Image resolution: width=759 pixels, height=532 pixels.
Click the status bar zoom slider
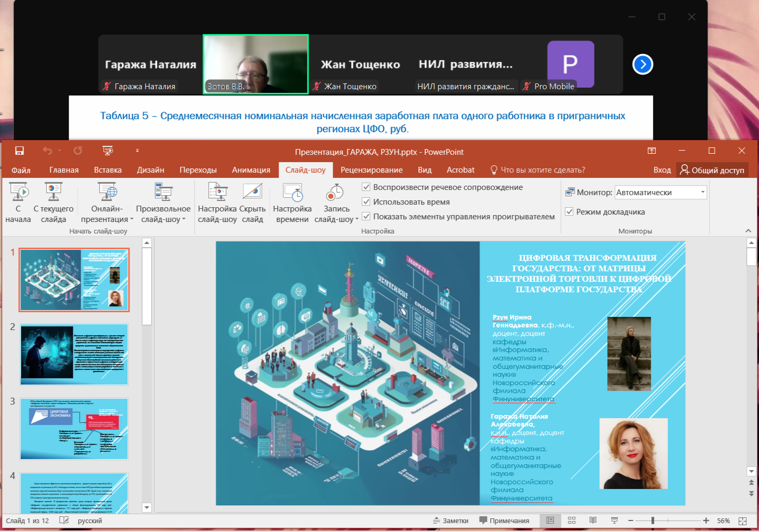668,520
